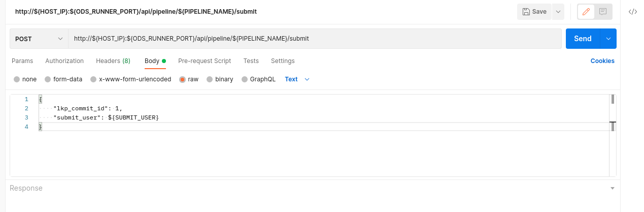Viewport: 644px width, 212px height.
Task: Click the Save button
Action: (534, 12)
